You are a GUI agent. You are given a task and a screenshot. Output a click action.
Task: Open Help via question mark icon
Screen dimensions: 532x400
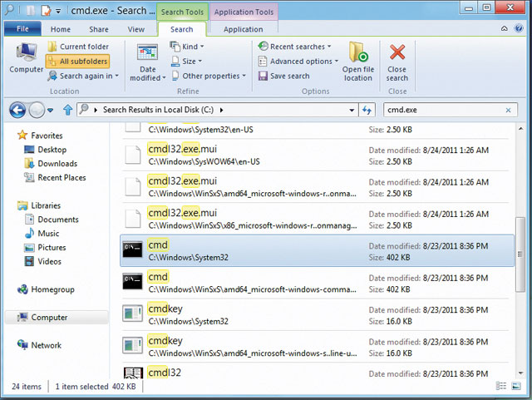(x=519, y=28)
